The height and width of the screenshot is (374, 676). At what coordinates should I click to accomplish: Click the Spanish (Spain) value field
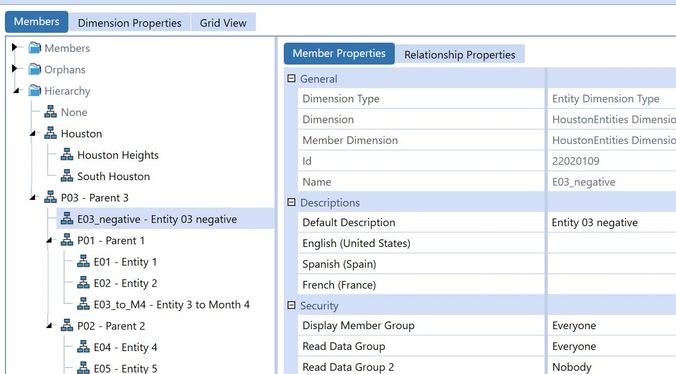(612, 264)
